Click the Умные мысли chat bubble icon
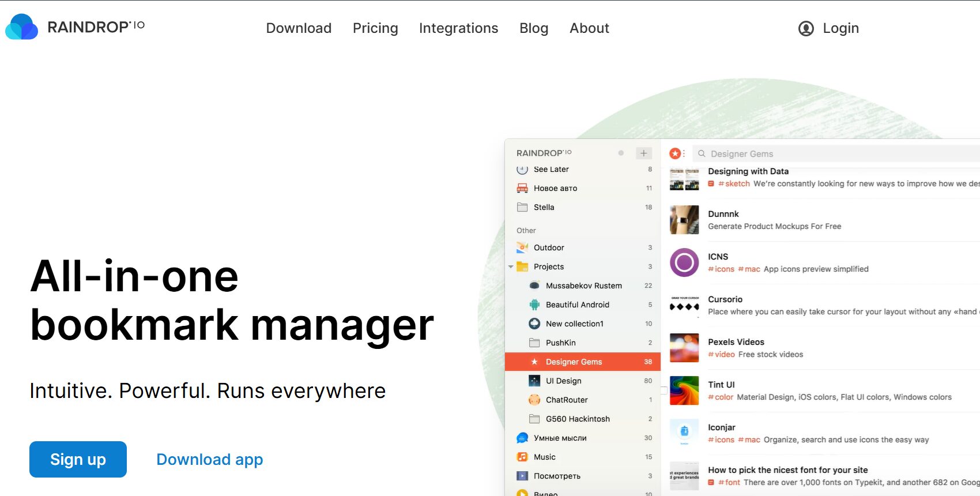Screen dimensions: 980x496 pos(522,438)
